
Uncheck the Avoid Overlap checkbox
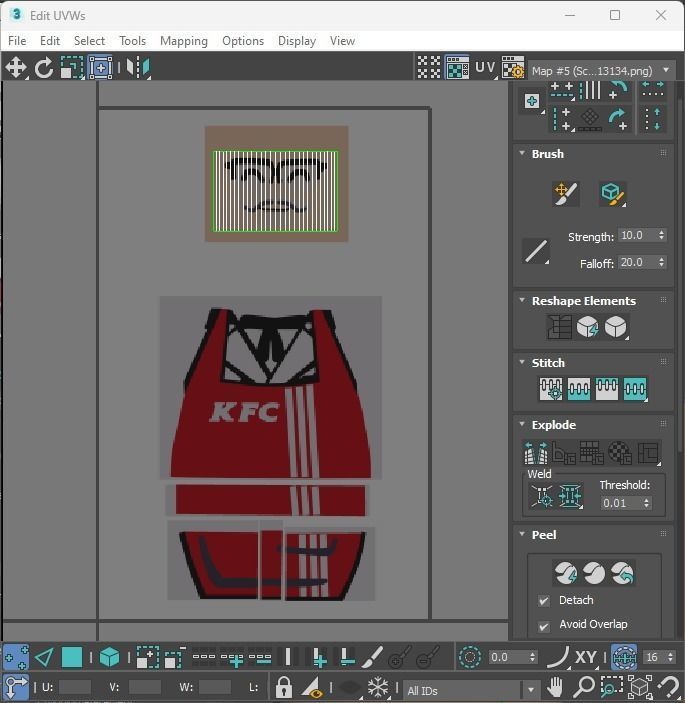tap(544, 626)
